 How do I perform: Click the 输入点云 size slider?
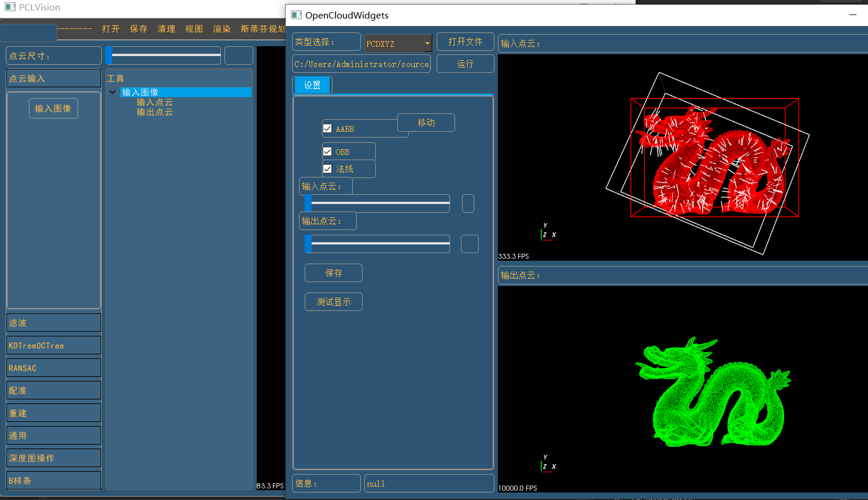pos(377,203)
